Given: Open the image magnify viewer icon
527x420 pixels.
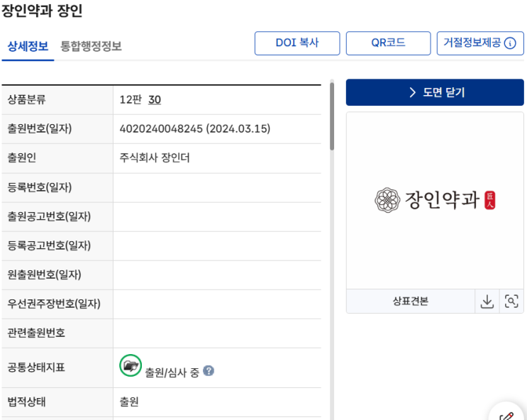Looking at the screenshot, I should (x=511, y=302).
